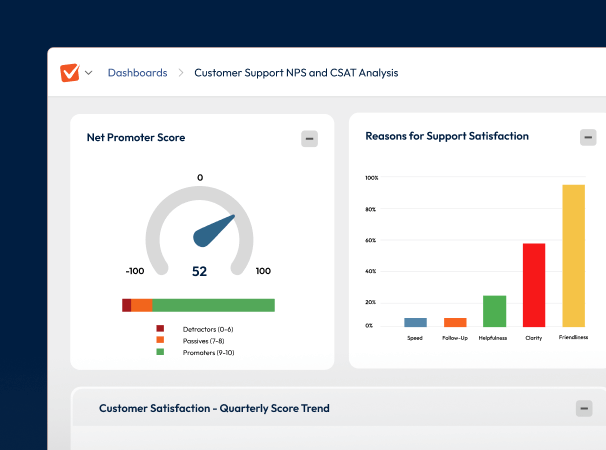Image resolution: width=606 pixels, height=450 pixels.
Task: Click the NPS score value 52
Action: (199, 271)
